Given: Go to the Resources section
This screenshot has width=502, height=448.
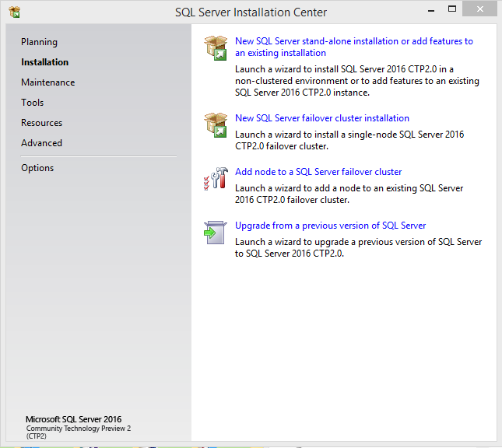Looking at the screenshot, I should pyautogui.click(x=41, y=123).
